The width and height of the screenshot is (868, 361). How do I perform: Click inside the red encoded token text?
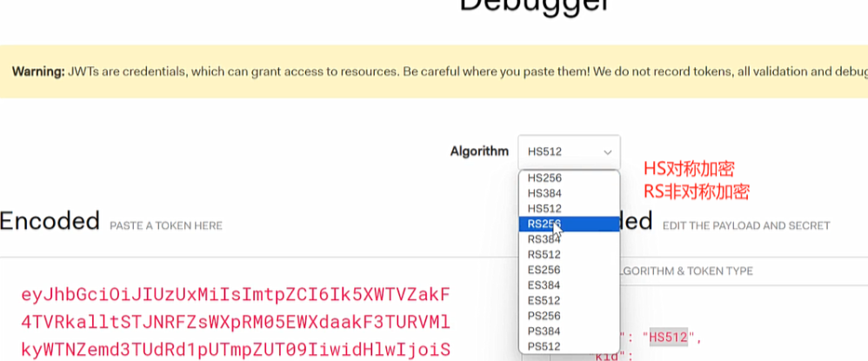click(x=235, y=322)
